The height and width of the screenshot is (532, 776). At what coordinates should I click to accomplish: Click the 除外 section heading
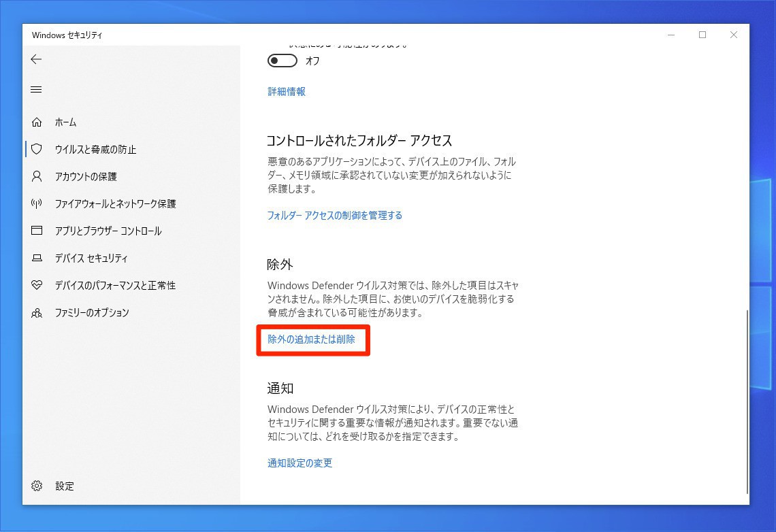(280, 265)
